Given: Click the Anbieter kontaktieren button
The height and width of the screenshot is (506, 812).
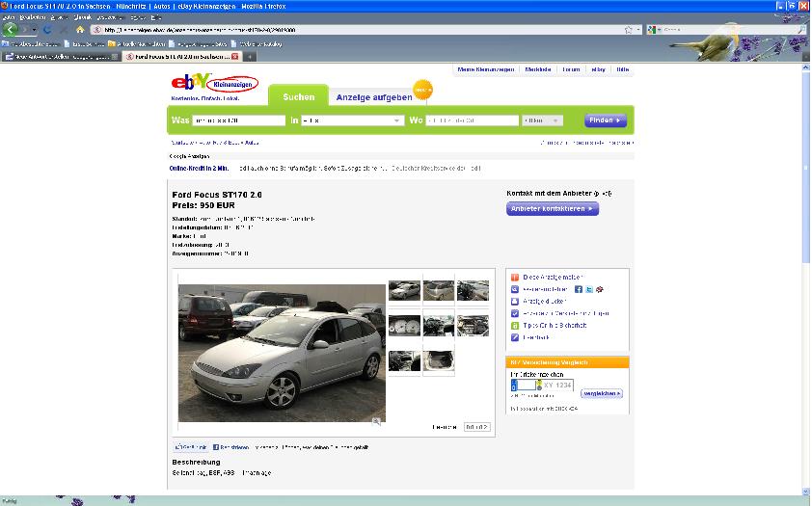Looking at the screenshot, I should point(553,208).
